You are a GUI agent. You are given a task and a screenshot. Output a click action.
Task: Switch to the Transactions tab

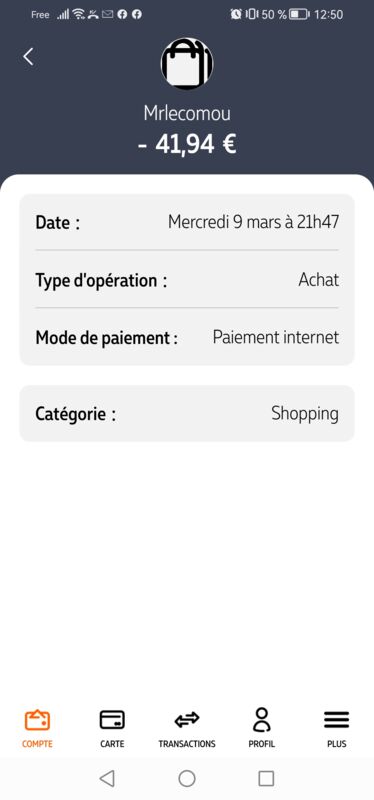[187, 729]
